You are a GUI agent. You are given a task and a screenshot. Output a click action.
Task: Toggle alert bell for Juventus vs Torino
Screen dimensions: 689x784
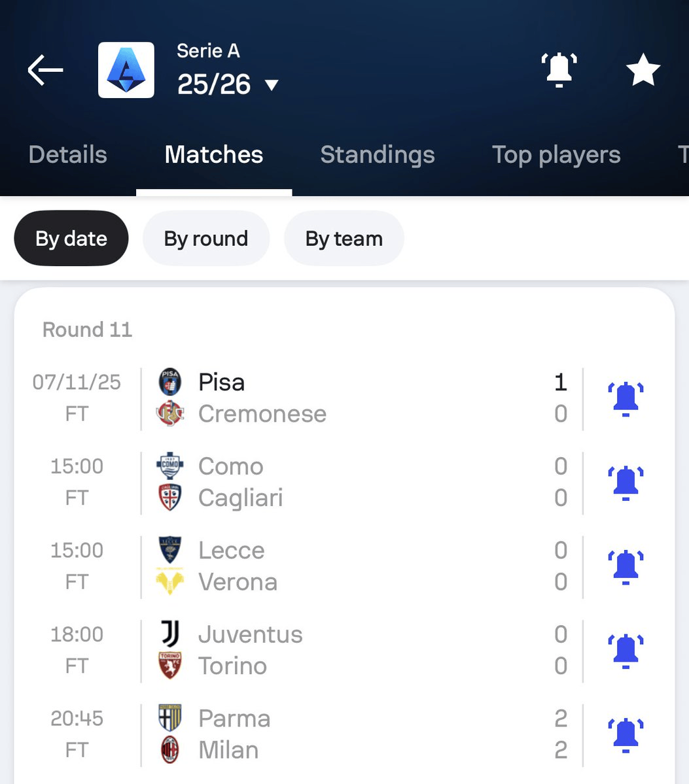click(626, 651)
